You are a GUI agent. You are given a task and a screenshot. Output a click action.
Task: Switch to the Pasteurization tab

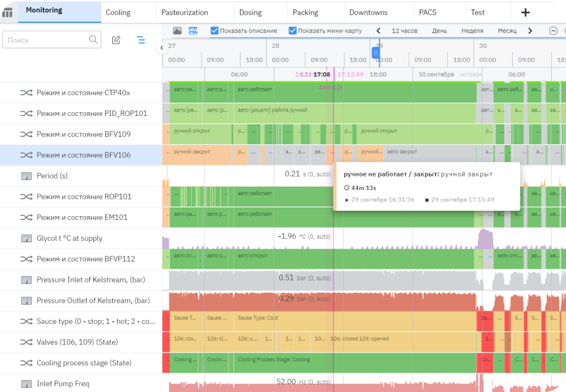(x=184, y=13)
